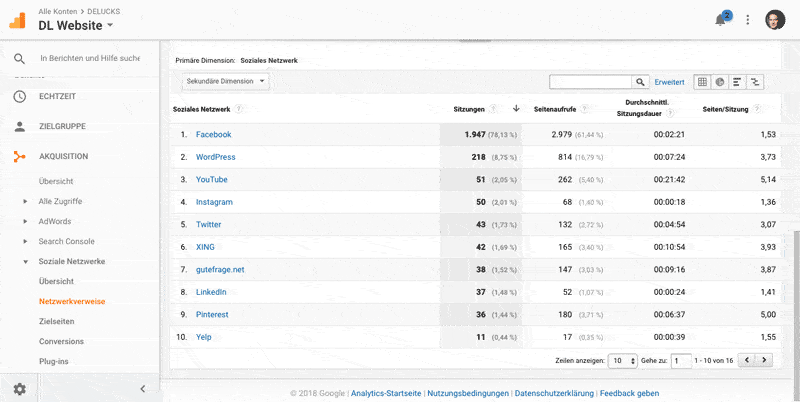
Task: Open the Instagram network row
Action: (x=214, y=202)
